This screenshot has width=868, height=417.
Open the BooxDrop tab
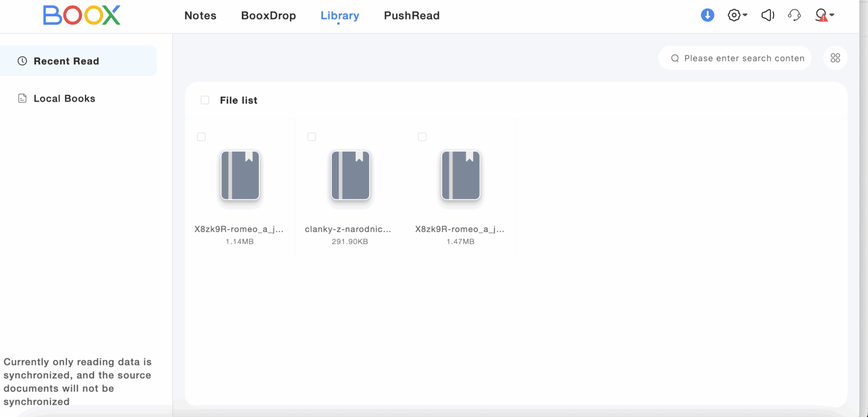click(x=268, y=15)
